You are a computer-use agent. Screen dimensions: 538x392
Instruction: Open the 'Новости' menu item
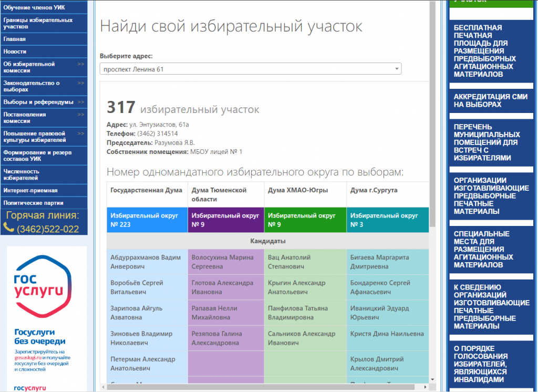(15, 51)
